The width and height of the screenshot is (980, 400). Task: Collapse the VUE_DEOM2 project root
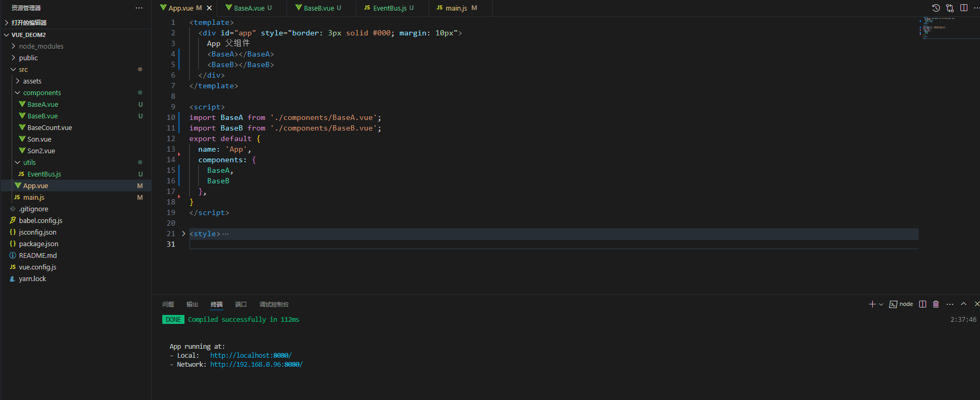(76, 35)
